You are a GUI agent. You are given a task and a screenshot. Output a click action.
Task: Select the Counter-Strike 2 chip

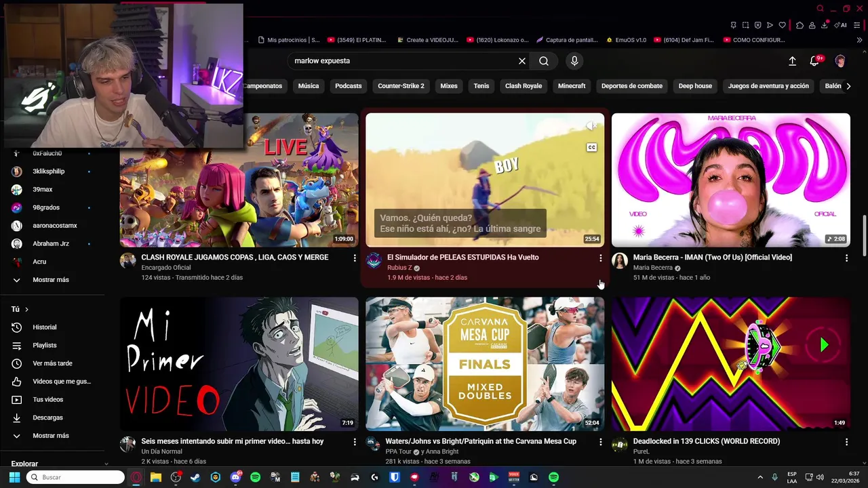click(x=401, y=86)
